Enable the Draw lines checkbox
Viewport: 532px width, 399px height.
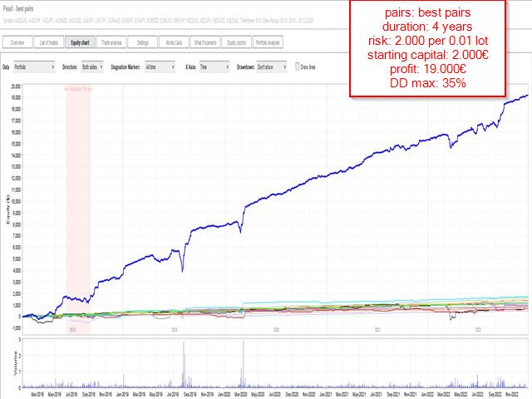point(298,66)
